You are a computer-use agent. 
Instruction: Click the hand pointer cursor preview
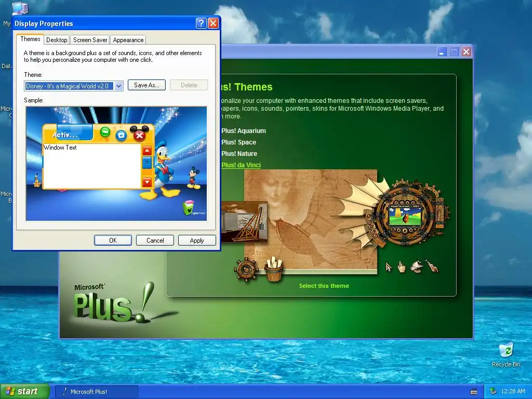tap(402, 267)
